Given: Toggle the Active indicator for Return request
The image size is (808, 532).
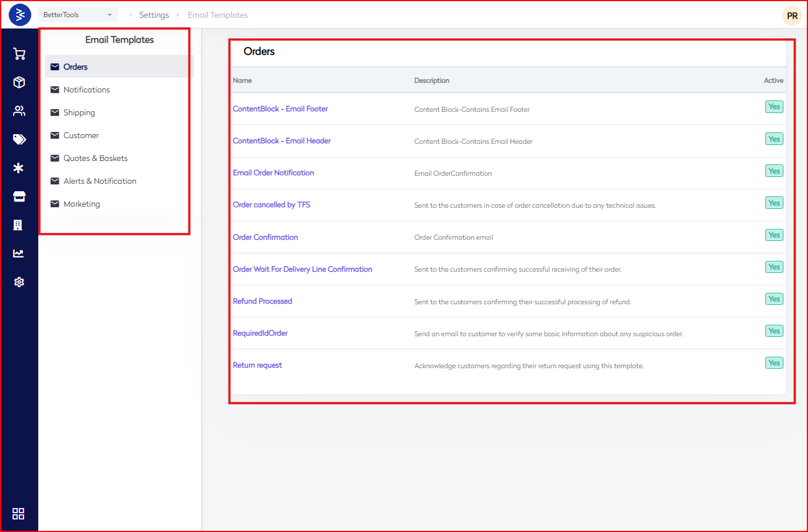Looking at the screenshot, I should point(774,362).
